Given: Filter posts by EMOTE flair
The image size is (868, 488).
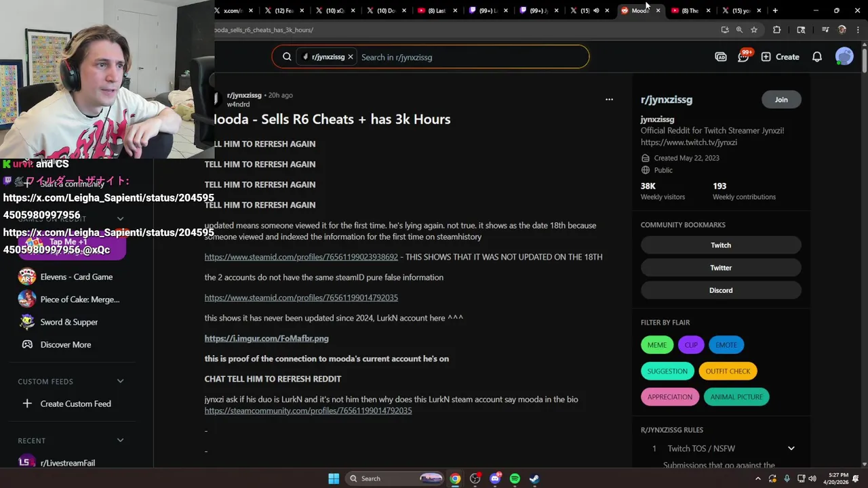Looking at the screenshot, I should point(726,345).
